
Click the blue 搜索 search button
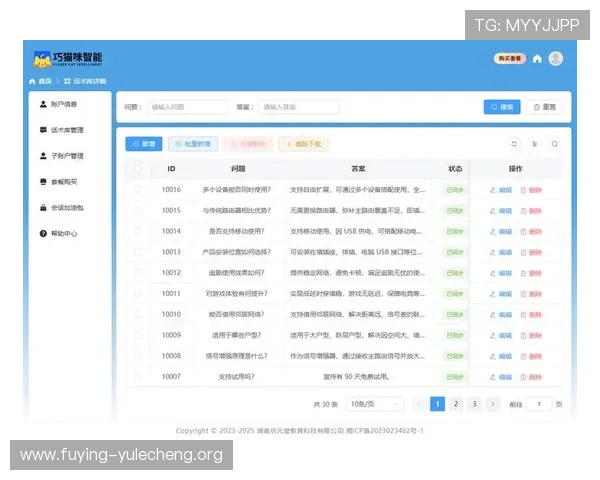(x=502, y=107)
